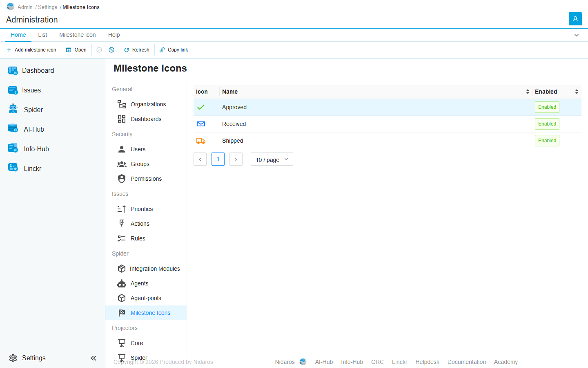Image resolution: width=588 pixels, height=368 pixels.
Task: Click the Open toolbar button
Action: [x=76, y=50]
